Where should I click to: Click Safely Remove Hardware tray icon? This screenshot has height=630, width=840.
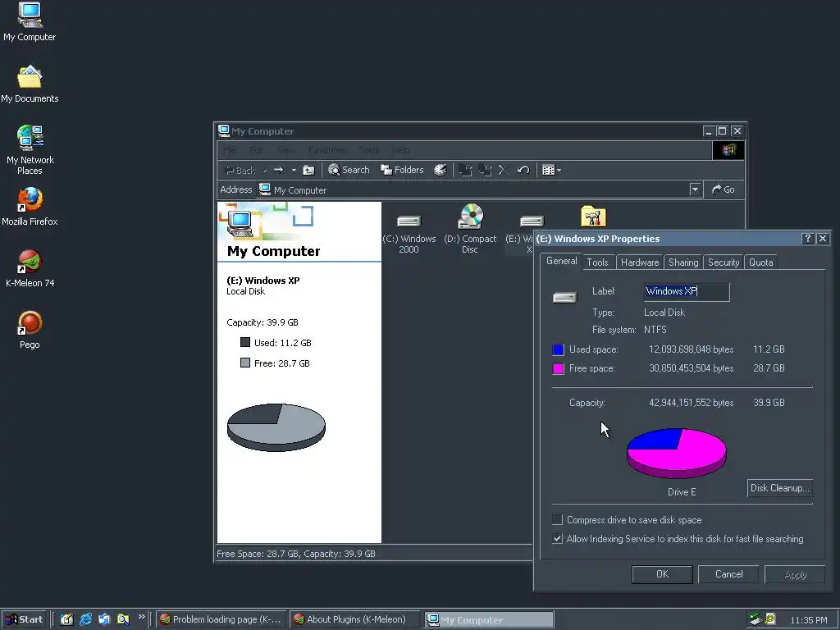click(x=756, y=619)
